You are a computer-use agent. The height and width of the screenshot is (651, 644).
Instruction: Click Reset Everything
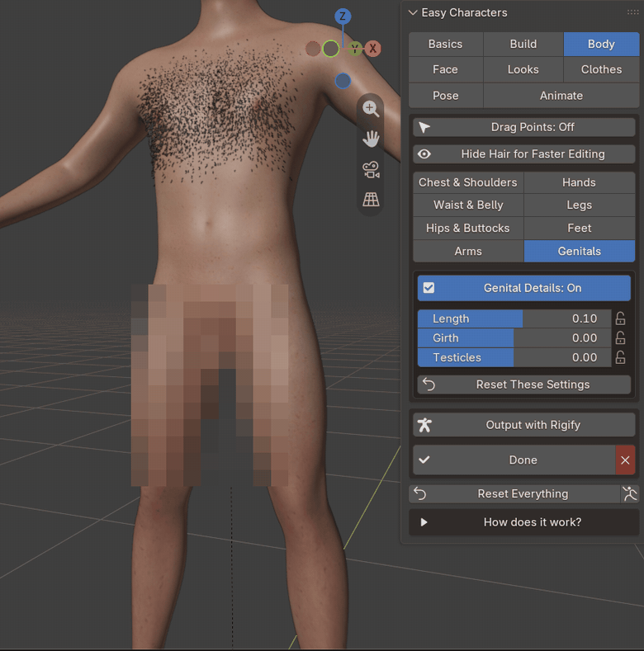point(514,493)
